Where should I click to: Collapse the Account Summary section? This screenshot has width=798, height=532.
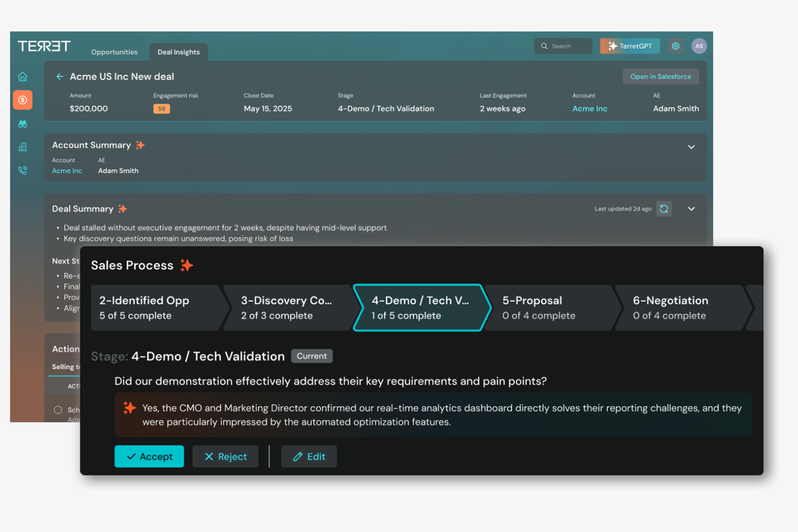click(691, 147)
